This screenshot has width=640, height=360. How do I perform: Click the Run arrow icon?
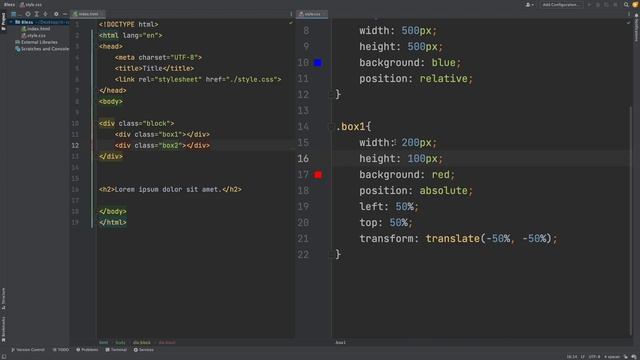[589, 4]
